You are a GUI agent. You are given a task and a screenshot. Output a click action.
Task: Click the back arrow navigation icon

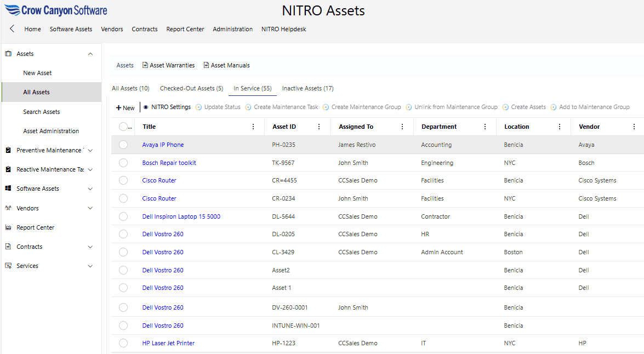[12, 28]
